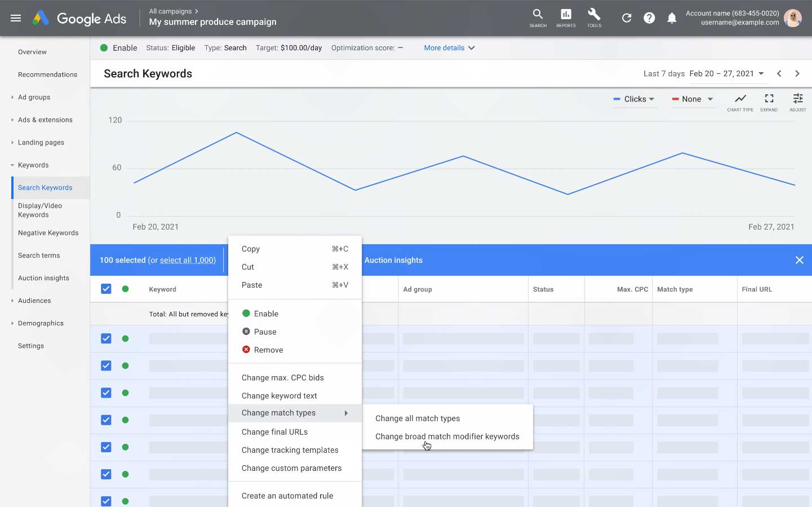The height and width of the screenshot is (507, 812).
Task: Open Recommendations in the sidebar
Action: pyautogui.click(x=47, y=74)
